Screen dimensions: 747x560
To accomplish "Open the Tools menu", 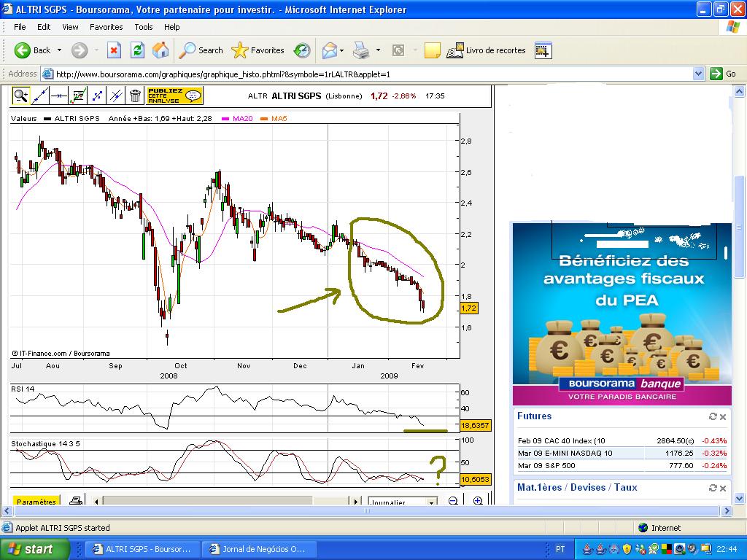I will [144, 27].
